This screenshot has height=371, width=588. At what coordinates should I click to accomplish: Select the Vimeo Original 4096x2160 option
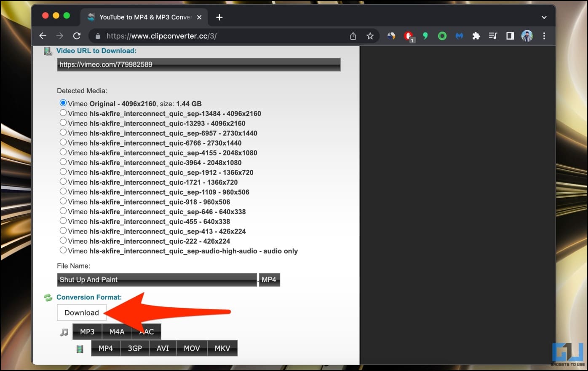pyautogui.click(x=63, y=103)
